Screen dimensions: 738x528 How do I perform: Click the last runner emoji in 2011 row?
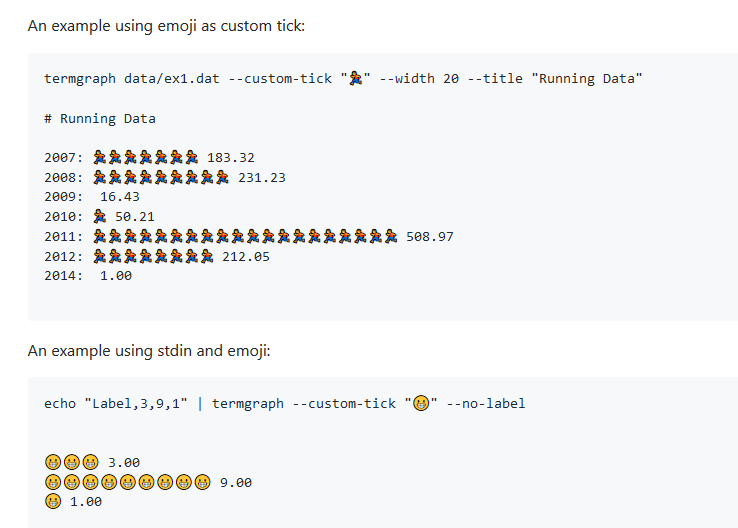pos(391,236)
